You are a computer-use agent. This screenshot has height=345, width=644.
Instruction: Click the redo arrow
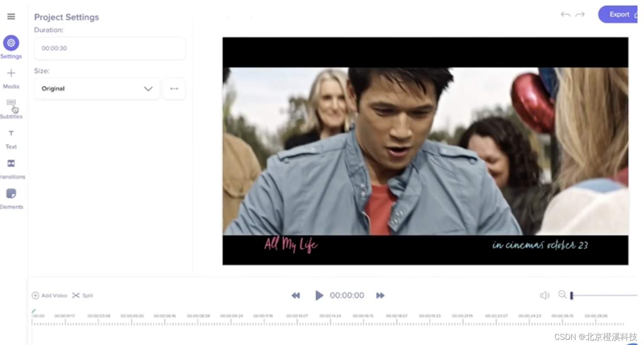tap(580, 15)
